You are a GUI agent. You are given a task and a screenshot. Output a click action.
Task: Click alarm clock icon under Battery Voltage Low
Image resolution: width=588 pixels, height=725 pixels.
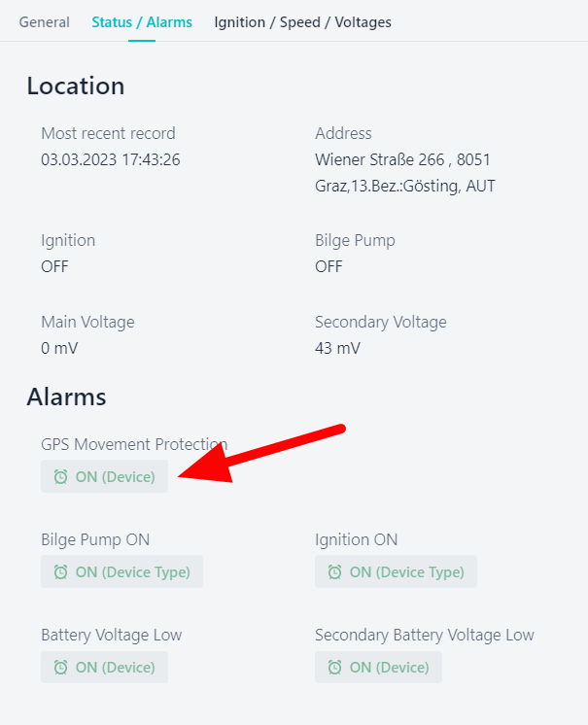point(60,668)
